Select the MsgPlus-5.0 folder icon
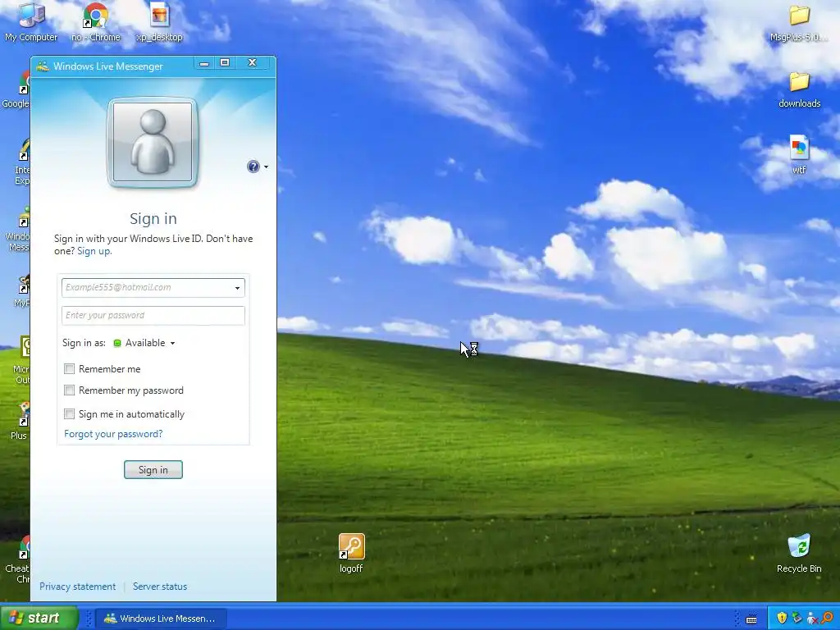The height and width of the screenshot is (630, 840). [799, 22]
